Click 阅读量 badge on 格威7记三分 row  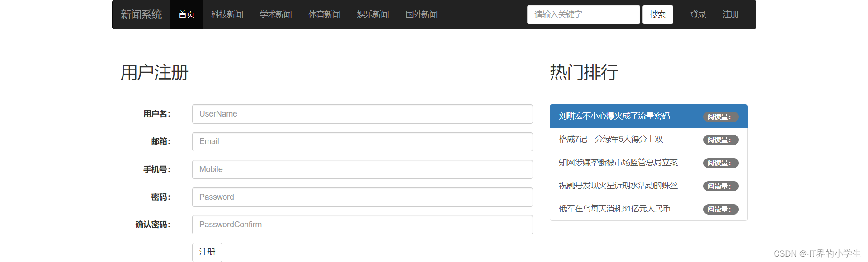(721, 140)
